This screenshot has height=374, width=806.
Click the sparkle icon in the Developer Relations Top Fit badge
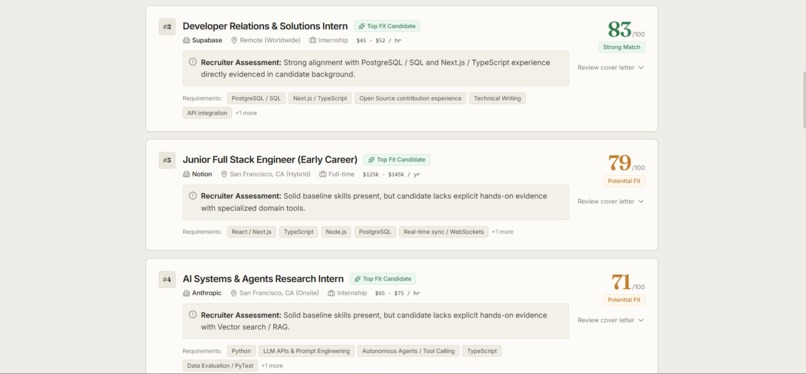(x=361, y=26)
